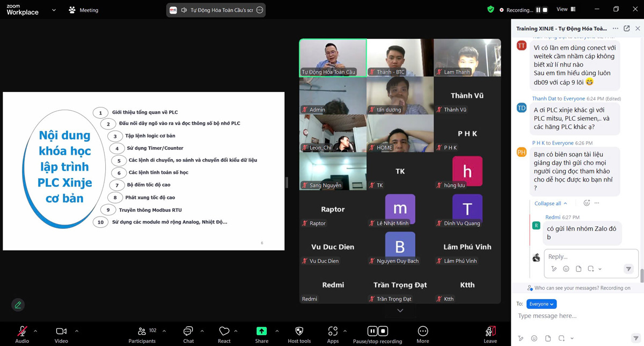Click the Share screen icon
The width and height of the screenshot is (644, 346).
coord(261,331)
